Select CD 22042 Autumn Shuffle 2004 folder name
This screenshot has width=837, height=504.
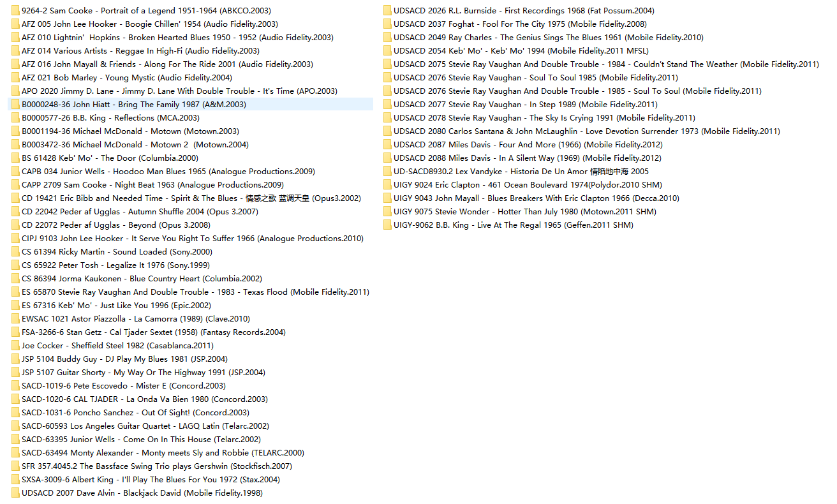[140, 212]
